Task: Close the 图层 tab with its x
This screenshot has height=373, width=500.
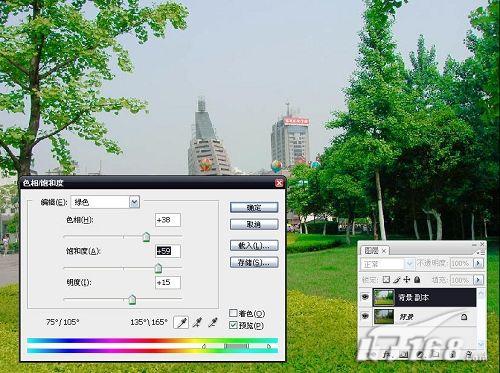Action: pyautogui.click(x=384, y=251)
